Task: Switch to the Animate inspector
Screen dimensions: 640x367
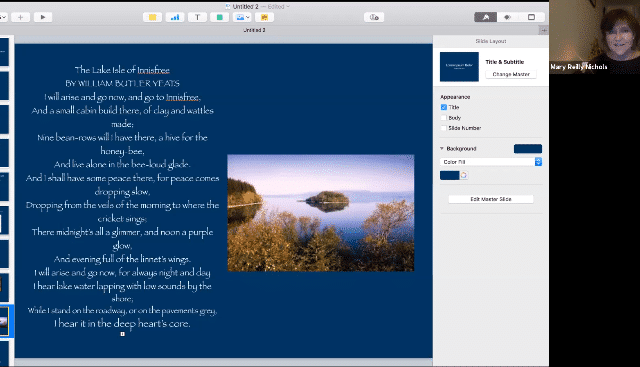Action: click(508, 17)
